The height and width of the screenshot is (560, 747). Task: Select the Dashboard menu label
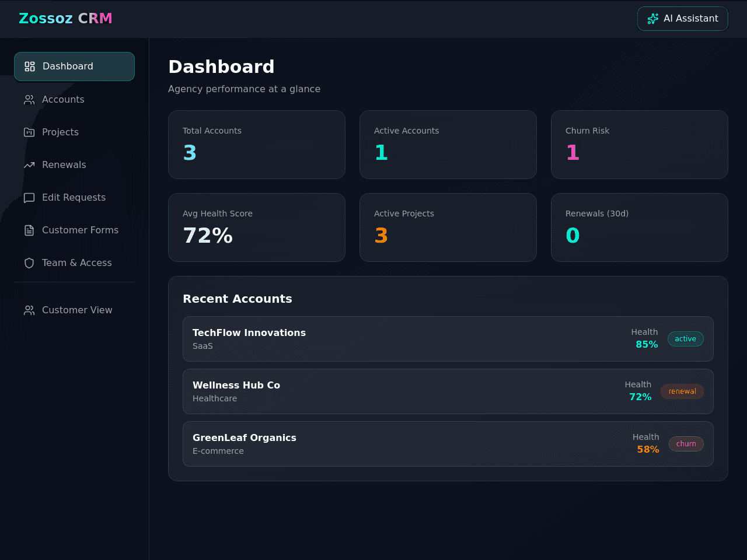[x=68, y=66]
